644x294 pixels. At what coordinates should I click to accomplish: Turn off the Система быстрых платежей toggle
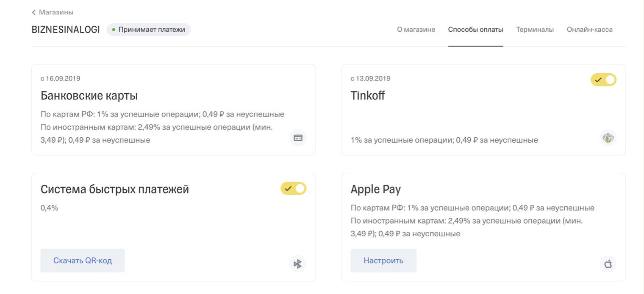293,189
